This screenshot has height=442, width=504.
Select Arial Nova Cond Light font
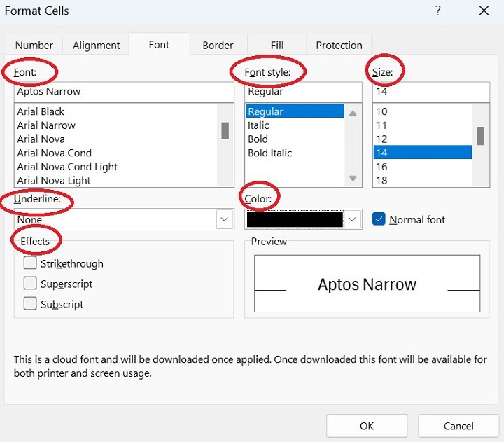pyautogui.click(x=68, y=167)
